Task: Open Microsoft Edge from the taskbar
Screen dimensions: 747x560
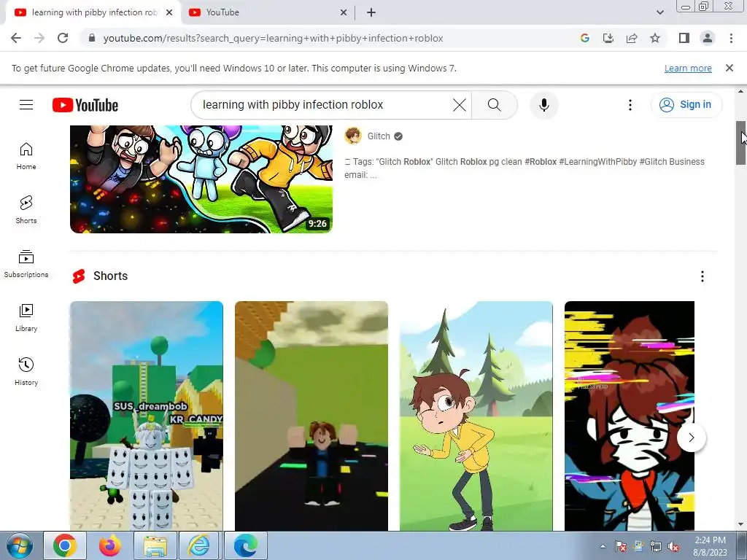Action: (x=245, y=545)
